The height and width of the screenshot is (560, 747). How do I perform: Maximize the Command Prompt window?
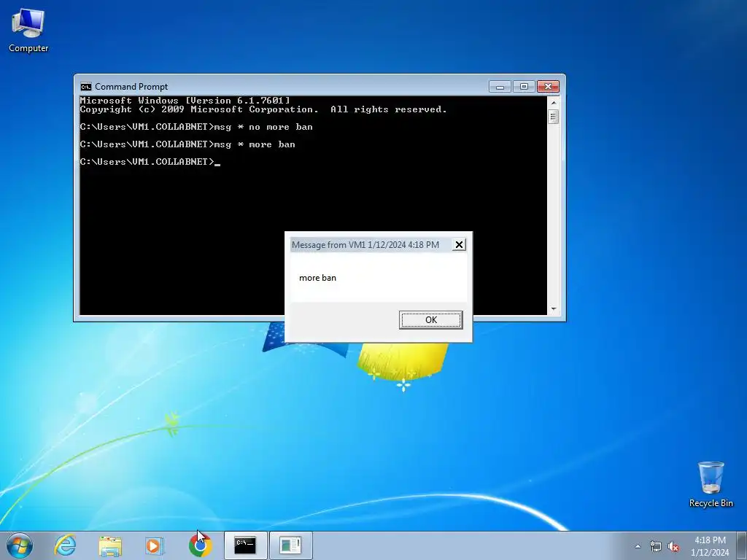pyautogui.click(x=524, y=87)
